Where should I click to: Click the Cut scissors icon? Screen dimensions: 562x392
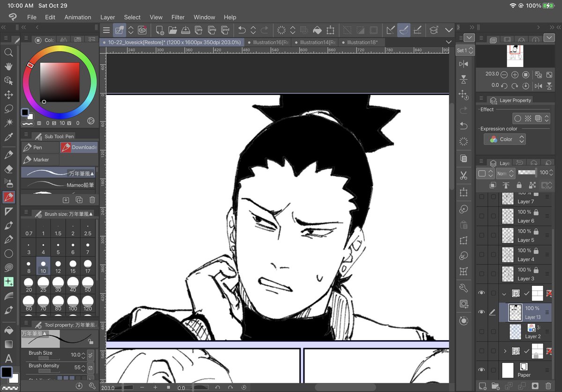coord(464,176)
